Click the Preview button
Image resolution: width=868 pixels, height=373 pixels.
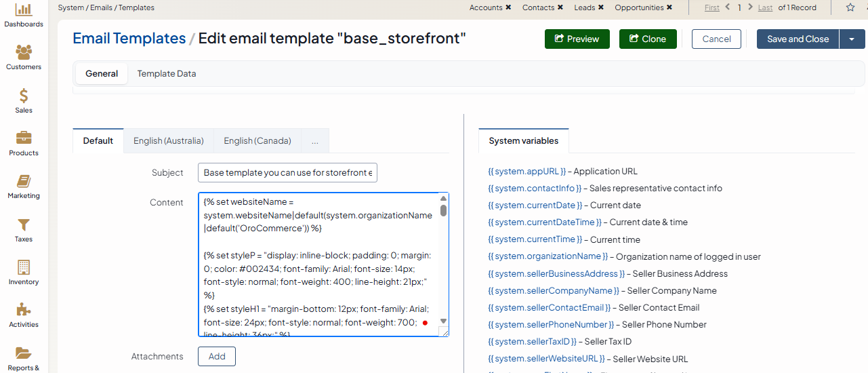tap(577, 39)
